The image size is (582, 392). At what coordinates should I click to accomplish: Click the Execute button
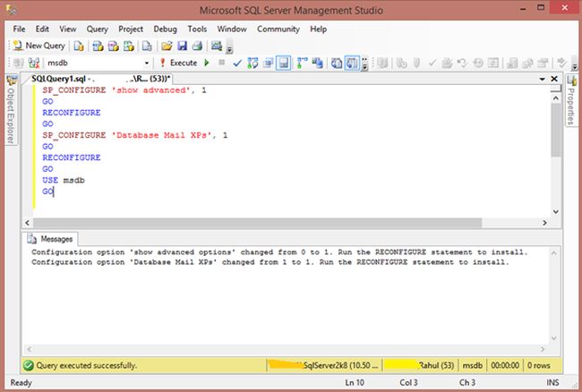pyautogui.click(x=178, y=63)
